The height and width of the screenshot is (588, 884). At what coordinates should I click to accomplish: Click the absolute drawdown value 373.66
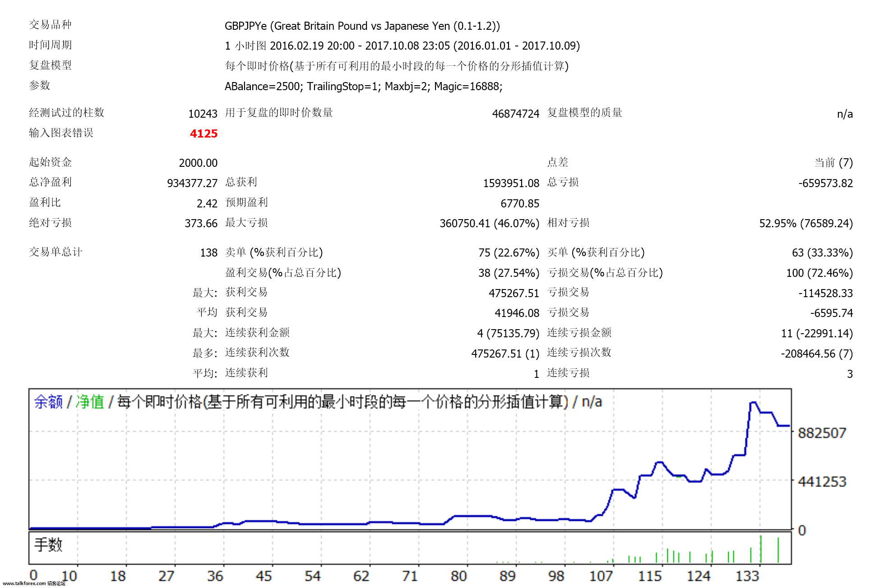pos(201,223)
